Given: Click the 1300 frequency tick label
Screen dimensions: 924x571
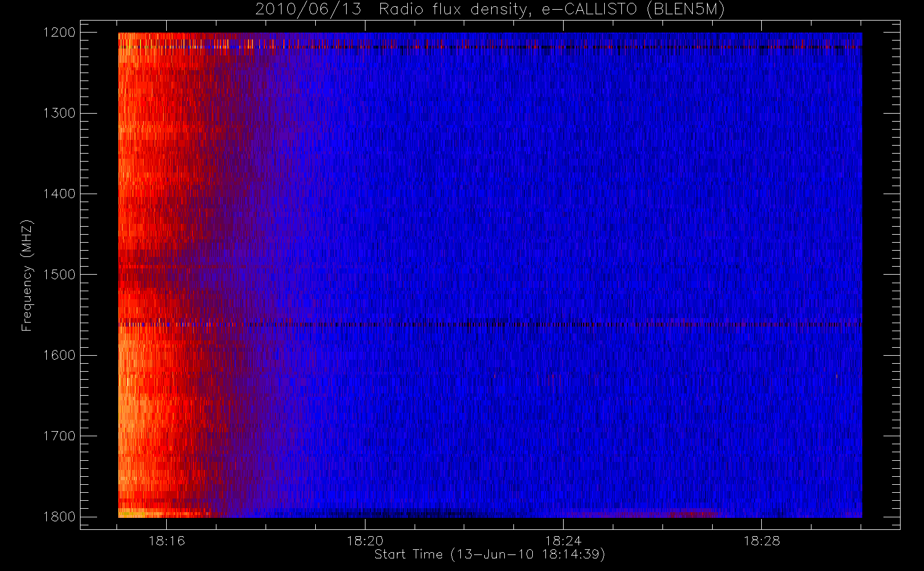Looking at the screenshot, I should (x=60, y=113).
